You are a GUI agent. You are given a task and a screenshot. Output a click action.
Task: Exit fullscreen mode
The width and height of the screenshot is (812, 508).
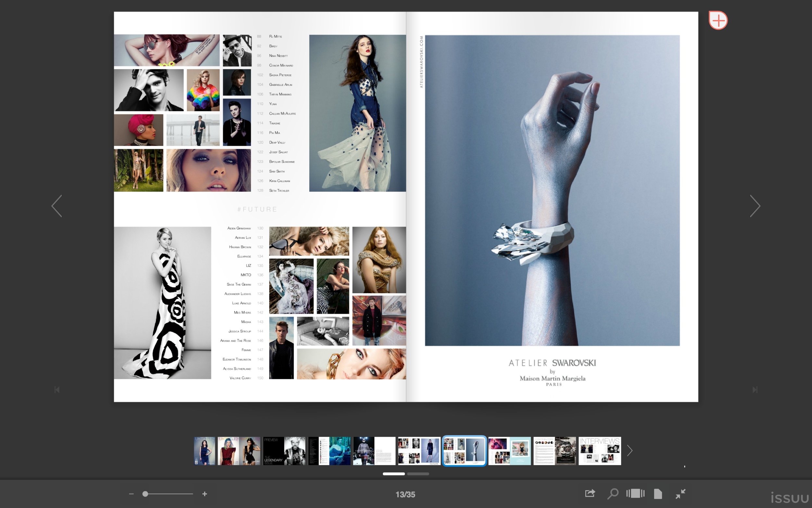coord(680,494)
